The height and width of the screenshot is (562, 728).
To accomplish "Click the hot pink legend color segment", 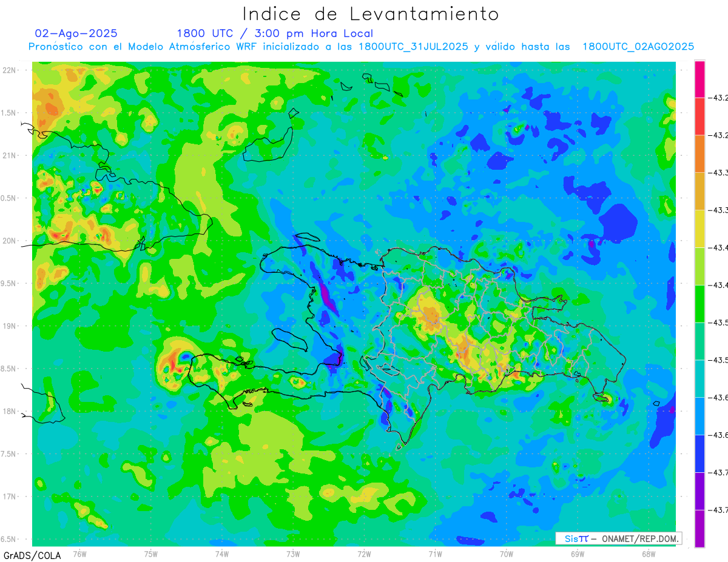I will [x=699, y=79].
